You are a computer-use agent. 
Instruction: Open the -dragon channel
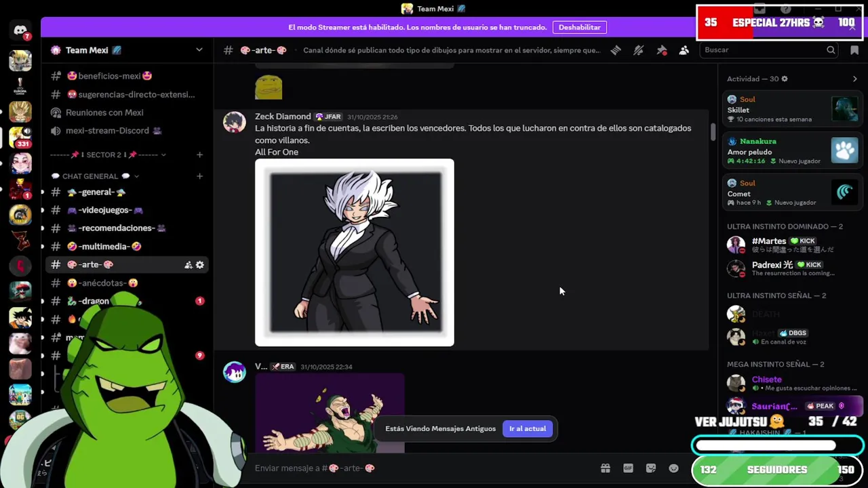click(127, 301)
